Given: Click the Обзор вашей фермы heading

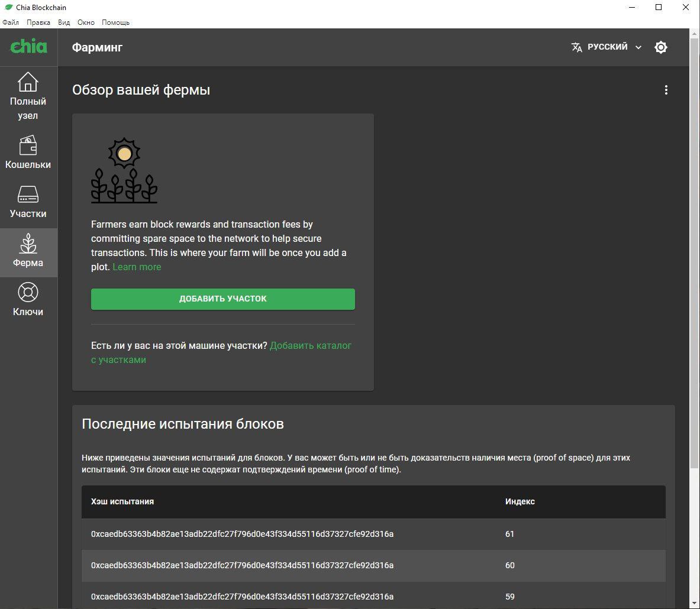Looking at the screenshot, I should [141, 90].
